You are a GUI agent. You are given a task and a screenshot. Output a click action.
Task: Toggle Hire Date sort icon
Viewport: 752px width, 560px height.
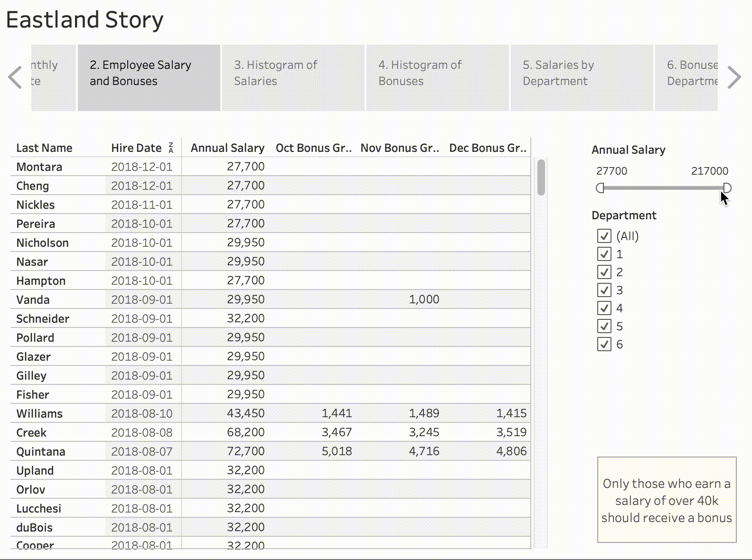[171, 148]
